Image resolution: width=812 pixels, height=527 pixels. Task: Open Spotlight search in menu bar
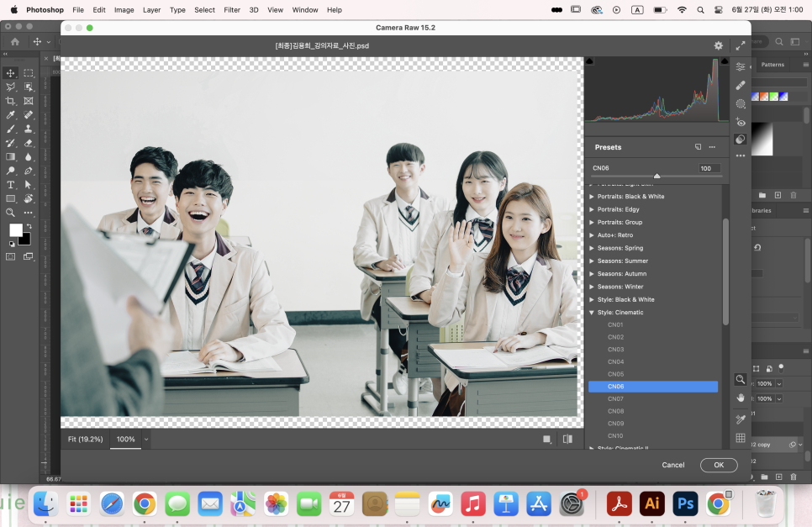coord(700,10)
